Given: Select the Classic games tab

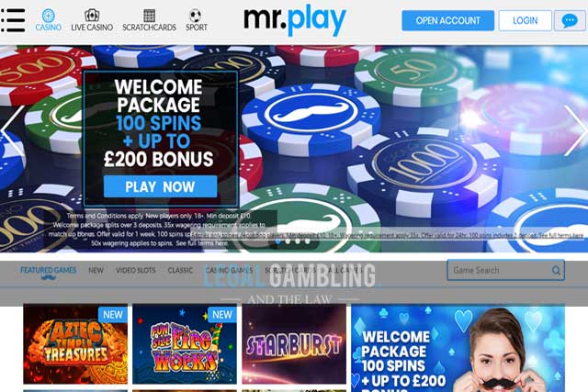Looking at the screenshot, I should pos(180,270).
